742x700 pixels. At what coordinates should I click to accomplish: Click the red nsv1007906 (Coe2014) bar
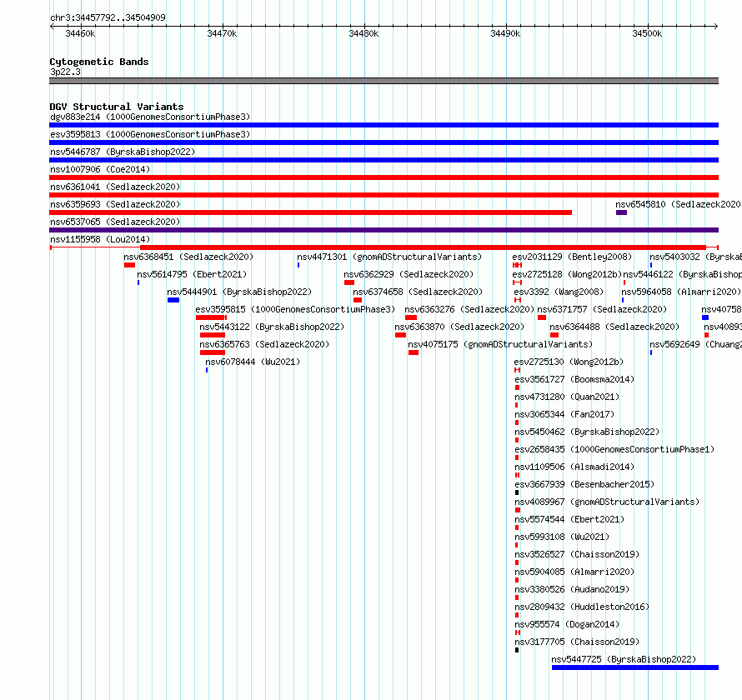384,177
